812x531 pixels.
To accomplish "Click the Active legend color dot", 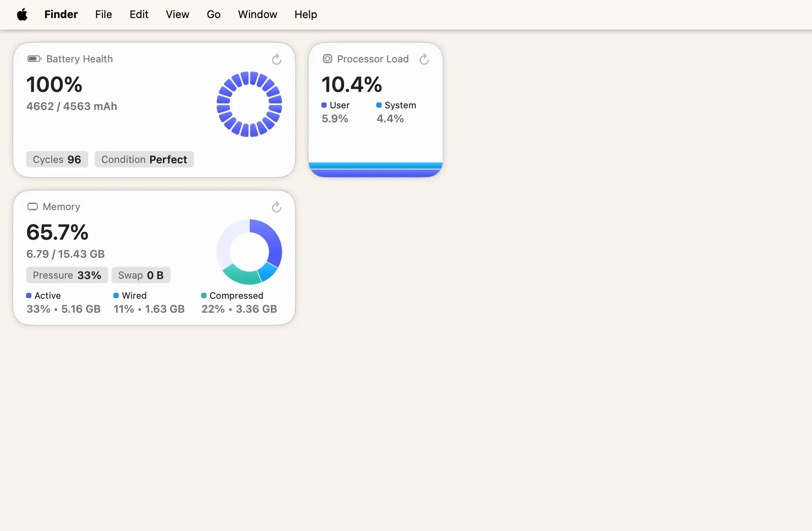I will [x=29, y=295].
